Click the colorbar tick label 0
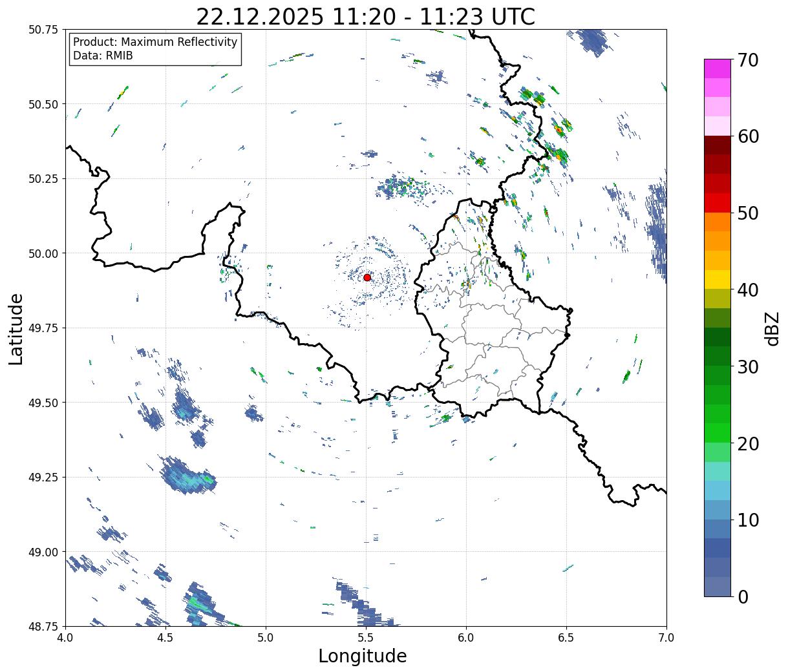Viewport: 788px width, 672px height. click(x=742, y=597)
